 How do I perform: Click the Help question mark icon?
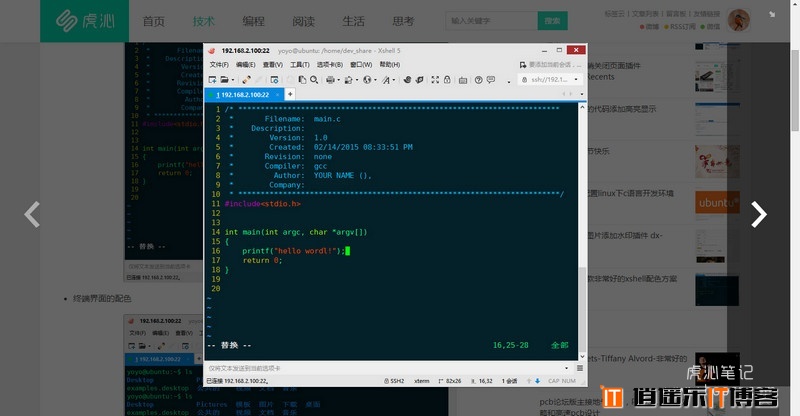(x=479, y=80)
